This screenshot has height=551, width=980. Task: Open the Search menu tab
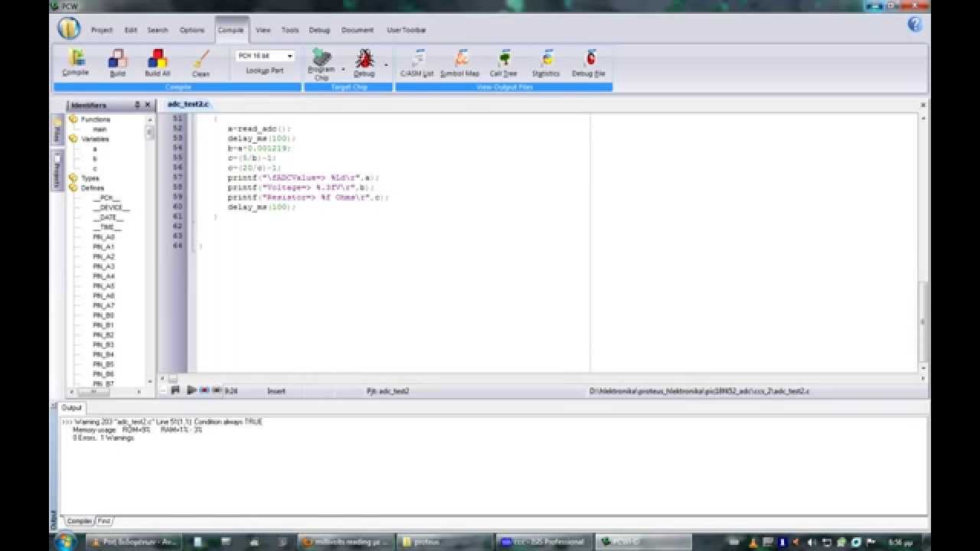[158, 30]
